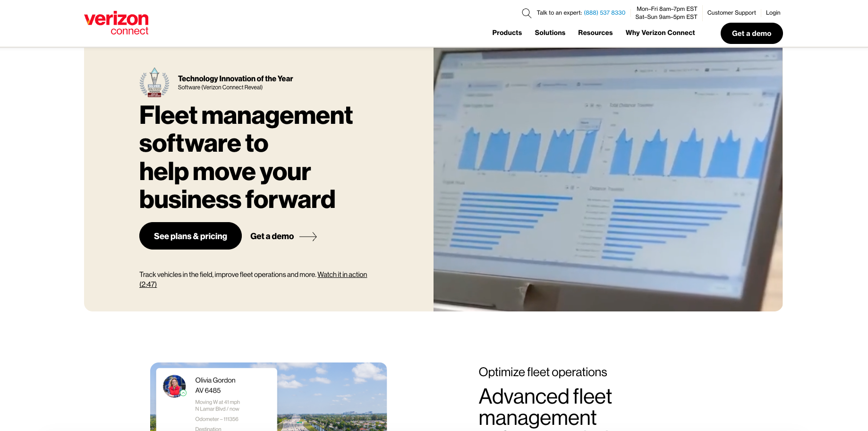
Task: Click the Olivia Gordon vehicle card image
Action: 268,397
